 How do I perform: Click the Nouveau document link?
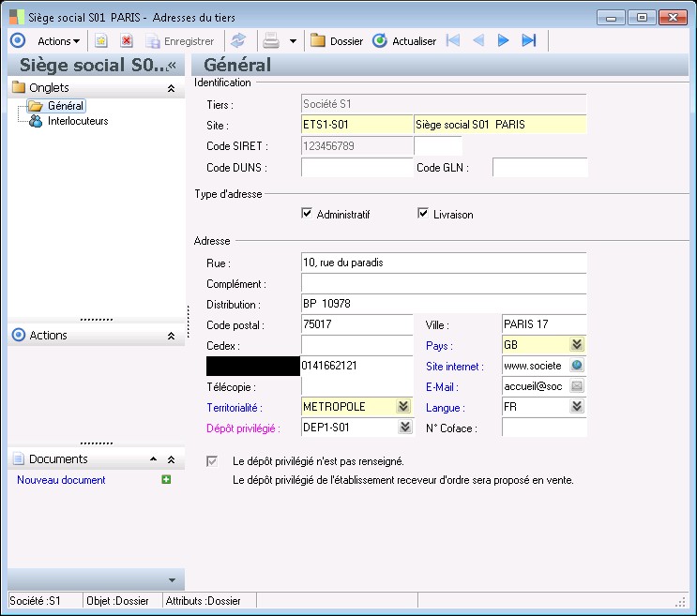coord(61,480)
